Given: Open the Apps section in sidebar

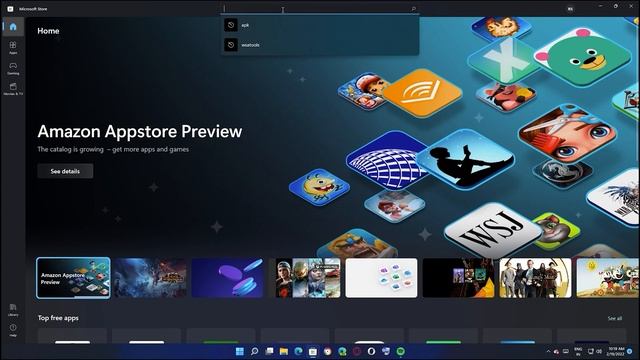Looking at the screenshot, I should click(x=13, y=47).
